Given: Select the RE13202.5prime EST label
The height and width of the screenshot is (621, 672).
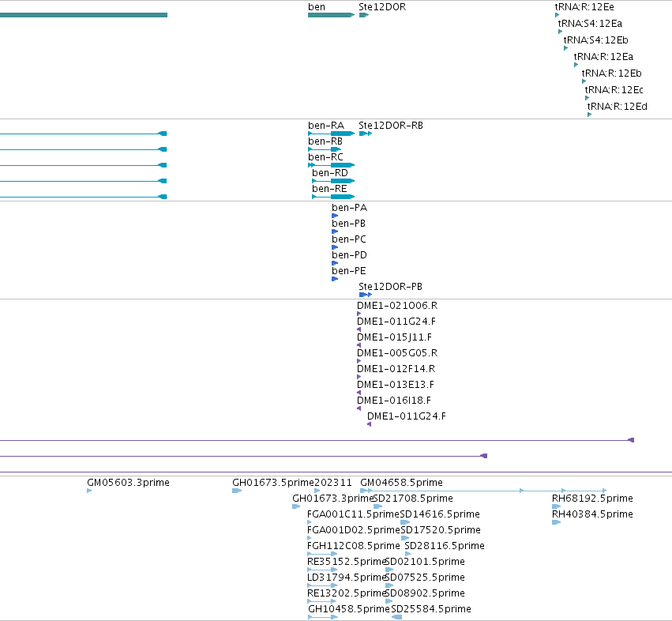Looking at the screenshot, I should point(347,593).
